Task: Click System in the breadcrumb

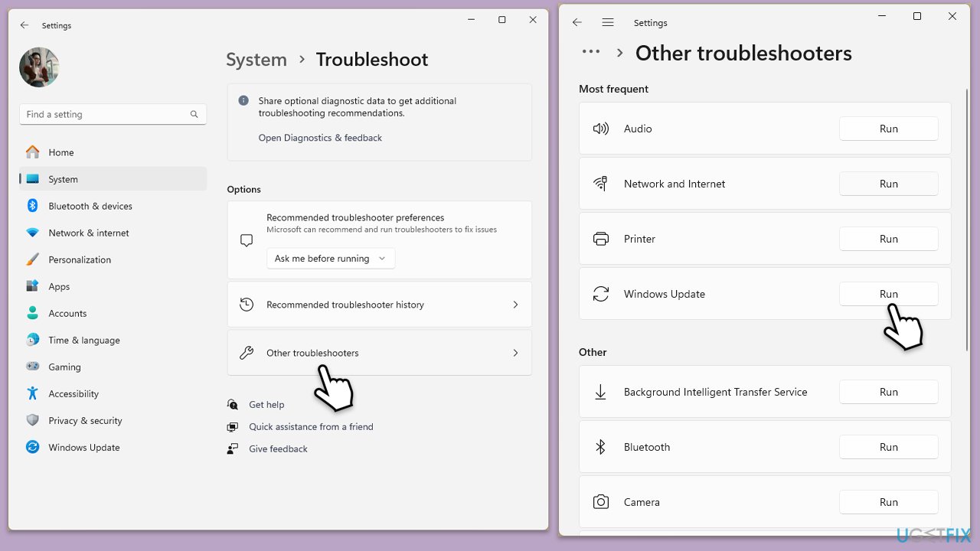Action: pos(256,60)
